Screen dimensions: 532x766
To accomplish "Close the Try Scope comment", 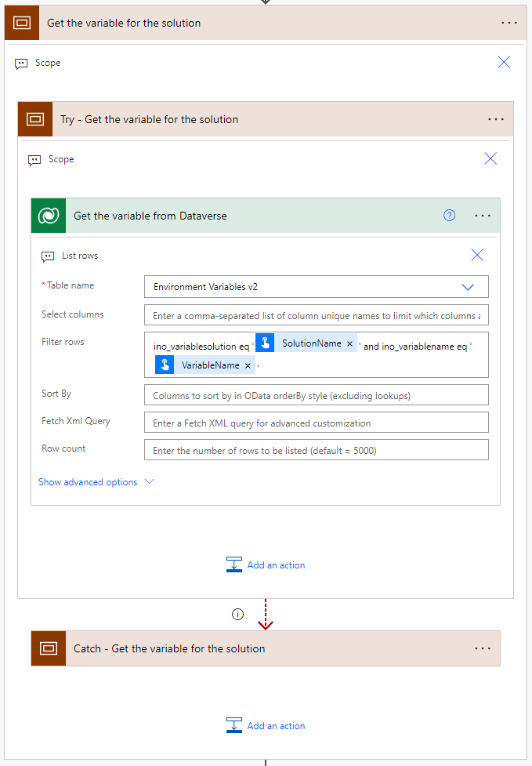I will (x=490, y=159).
